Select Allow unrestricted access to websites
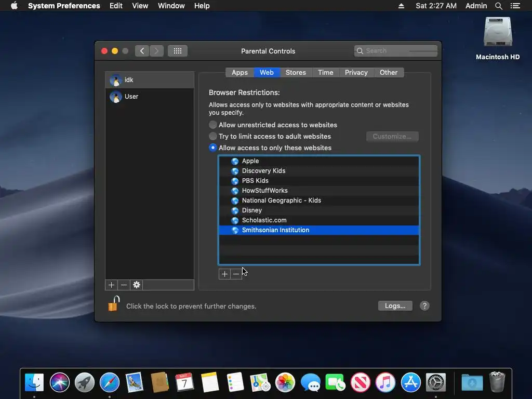This screenshot has height=399, width=532. point(212,125)
